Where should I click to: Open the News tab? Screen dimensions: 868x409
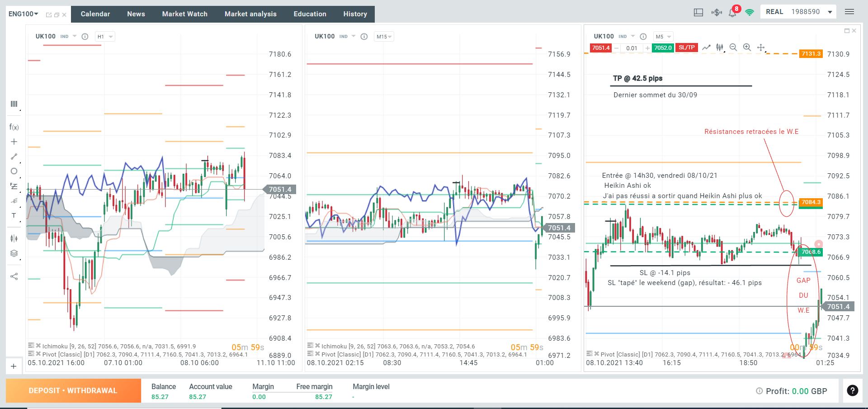[x=136, y=14]
